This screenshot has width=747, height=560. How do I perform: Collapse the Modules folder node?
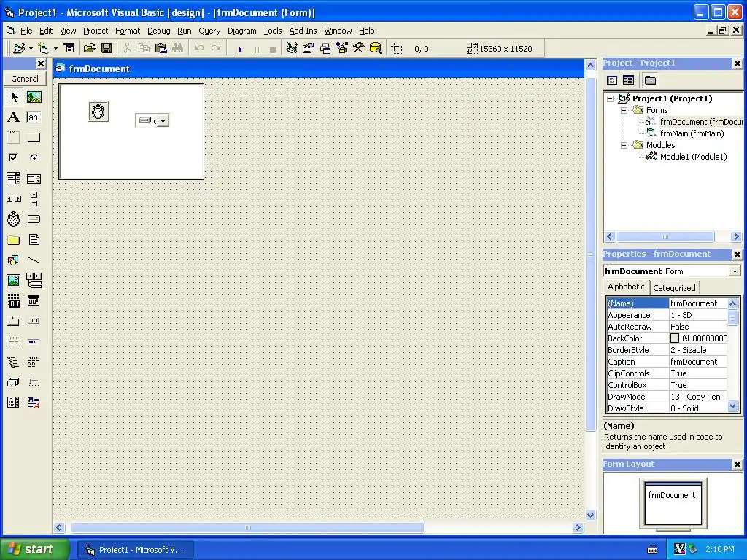624,145
